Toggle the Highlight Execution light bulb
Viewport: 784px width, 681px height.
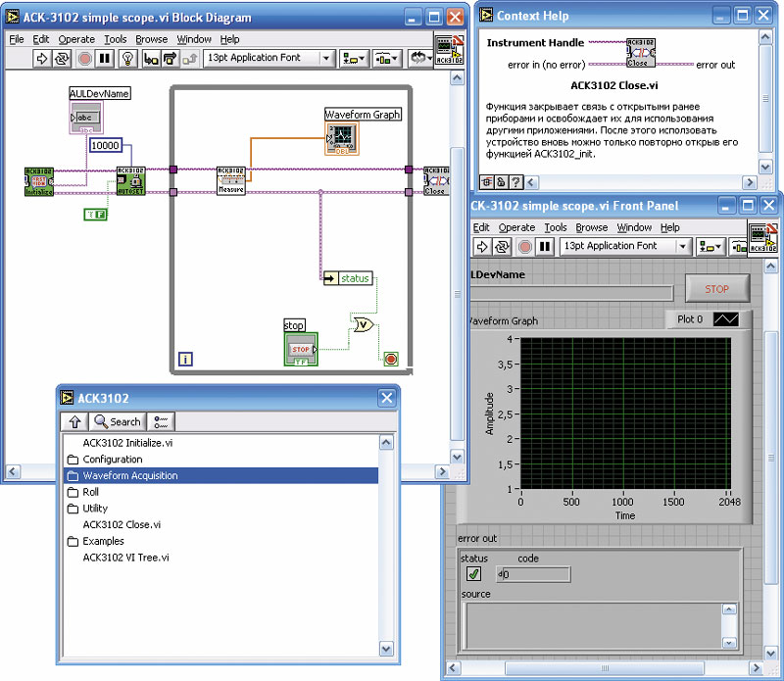click(x=126, y=58)
